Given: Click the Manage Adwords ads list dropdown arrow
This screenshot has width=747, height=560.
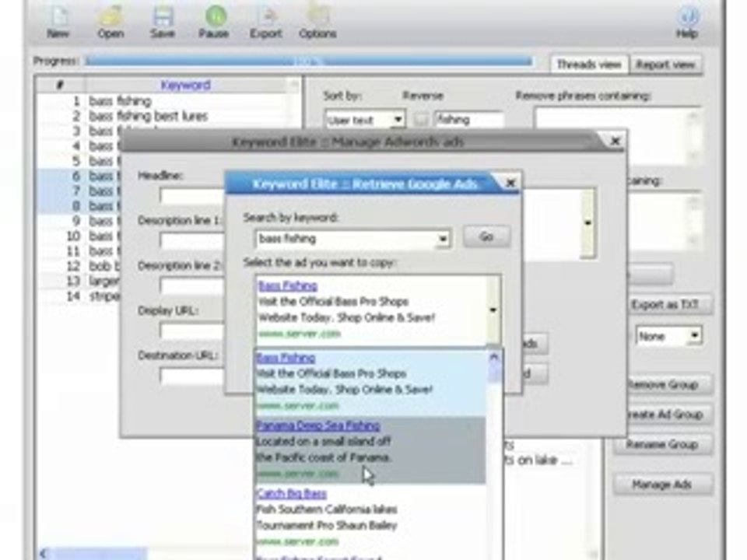Looking at the screenshot, I should pyautogui.click(x=588, y=222).
